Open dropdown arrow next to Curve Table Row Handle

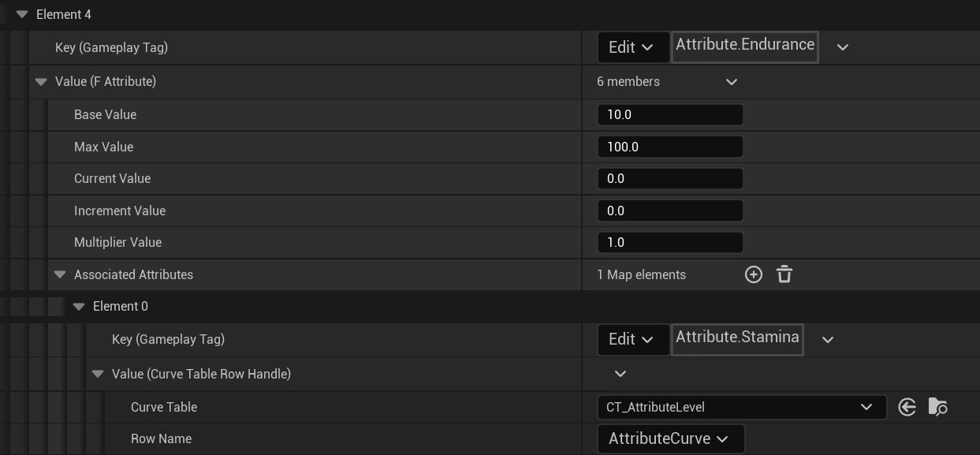(x=620, y=374)
